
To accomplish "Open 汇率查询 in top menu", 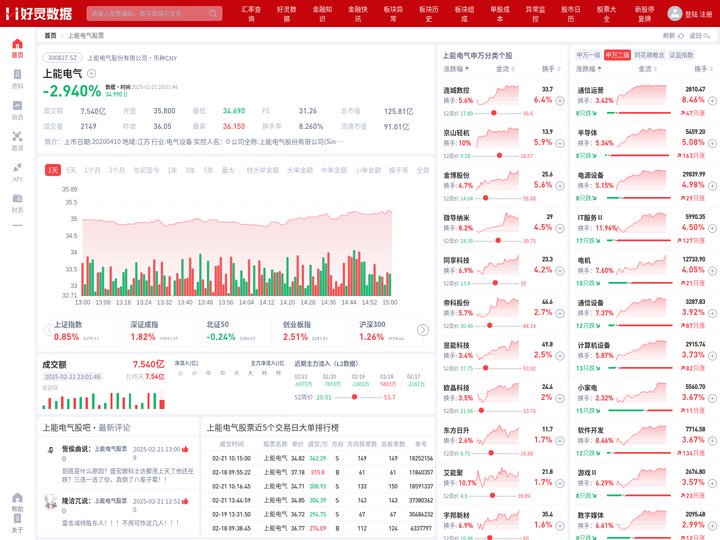I will coord(251,13).
